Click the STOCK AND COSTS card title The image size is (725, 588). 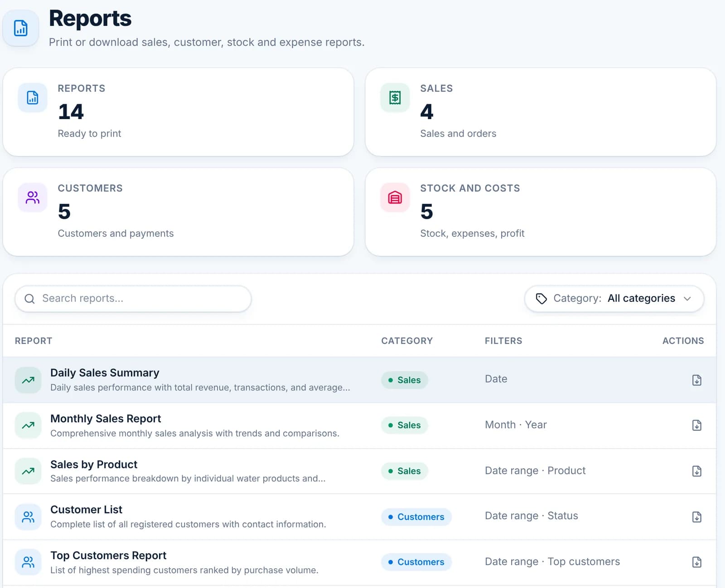tap(470, 188)
